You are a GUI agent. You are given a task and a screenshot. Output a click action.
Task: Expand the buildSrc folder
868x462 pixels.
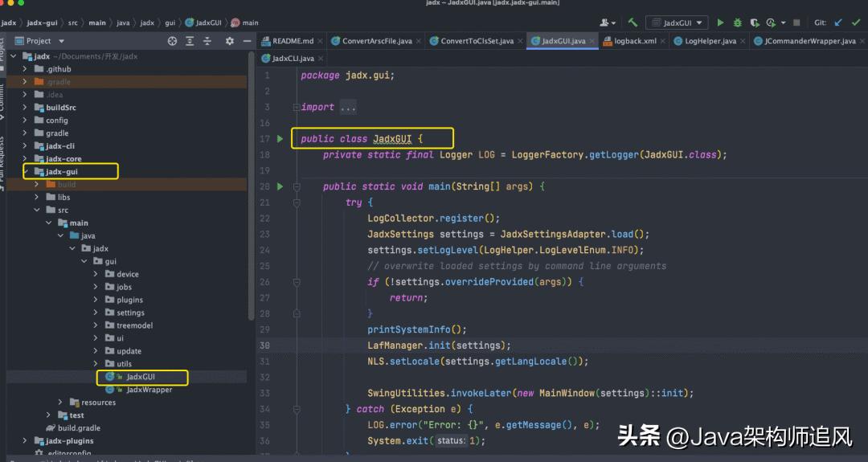25,108
